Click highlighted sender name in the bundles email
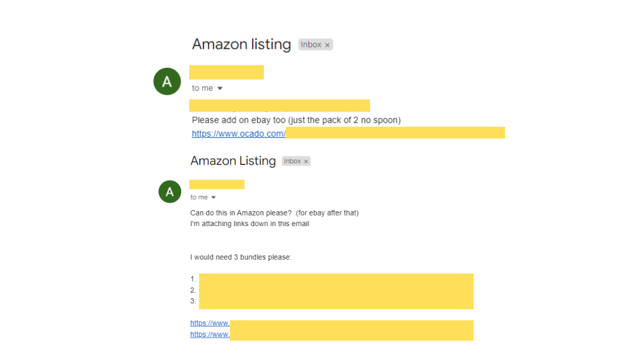Image resolution: width=619 pixels, height=364 pixels. (x=216, y=184)
